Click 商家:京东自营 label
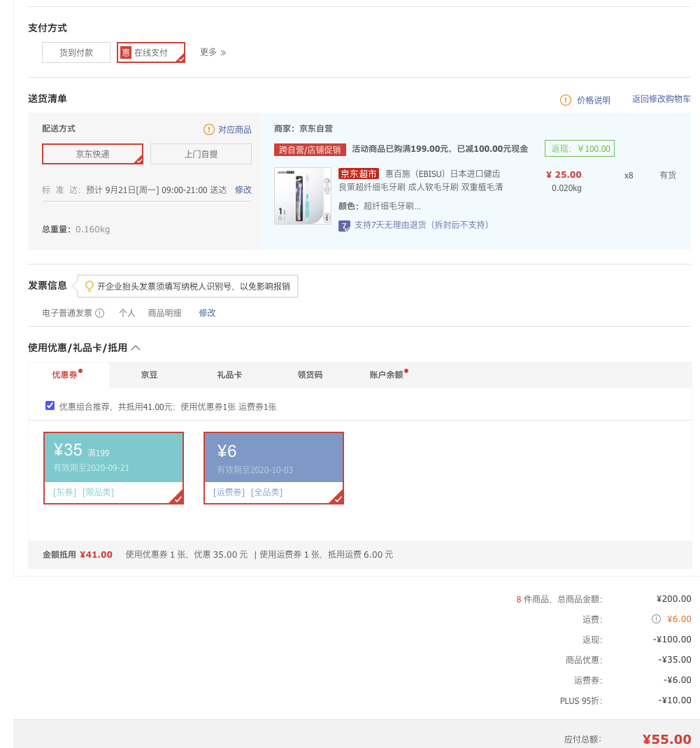700x748 pixels. point(303,129)
